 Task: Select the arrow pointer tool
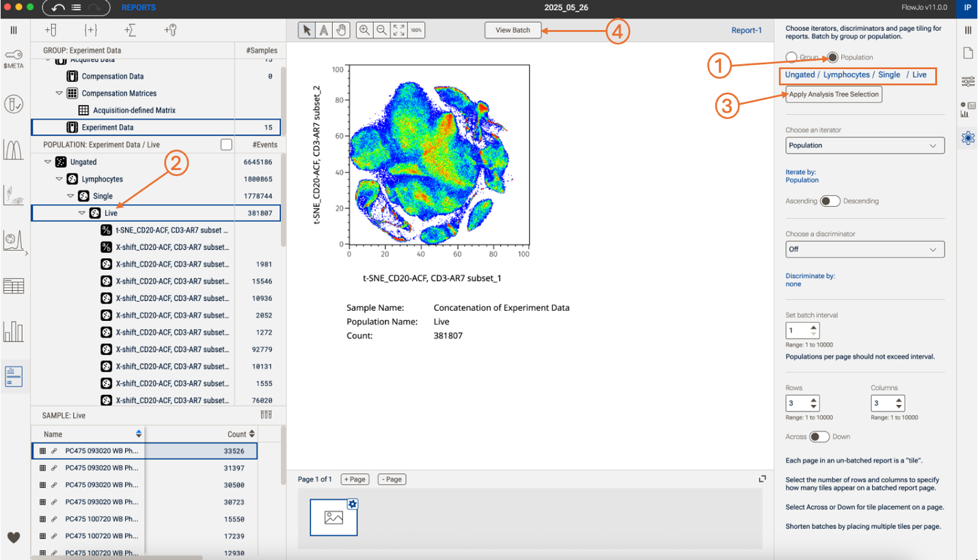[x=308, y=30]
